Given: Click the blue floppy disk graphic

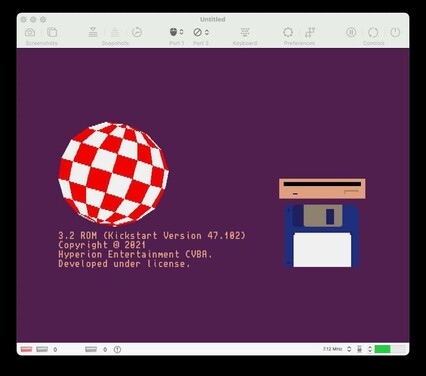Looking at the screenshot, I should (322, 236).
